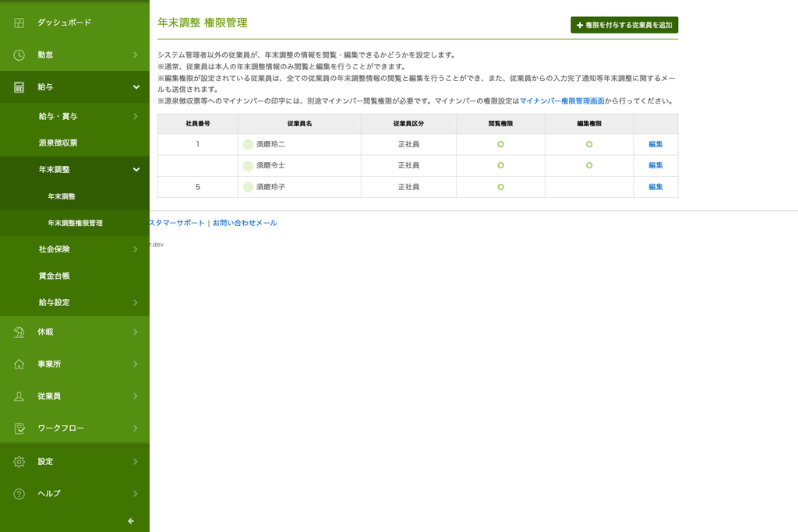Open the 給与設定 menu item
This screenshot has width=798, height=532.
pyautogui.click(x=75, y=302)
